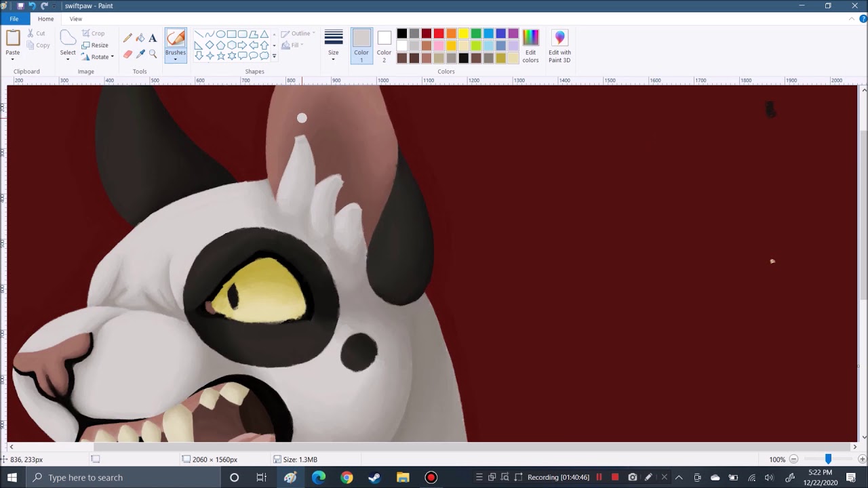The width and height of the screenshot is (868, 488).
Task: Open Customize Quick Access Toolbar dropdown
Action: coord(54,5)
